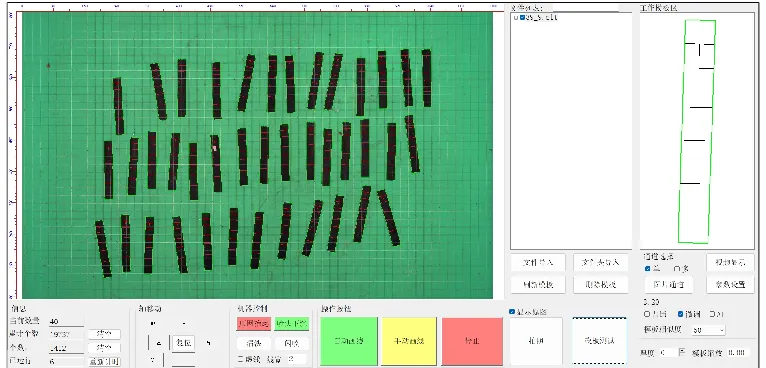Image resolution: width=766 pixels, height=368 pixels.
Task: Click the down jog arrow in movement panel
Action: pos(153,360)
